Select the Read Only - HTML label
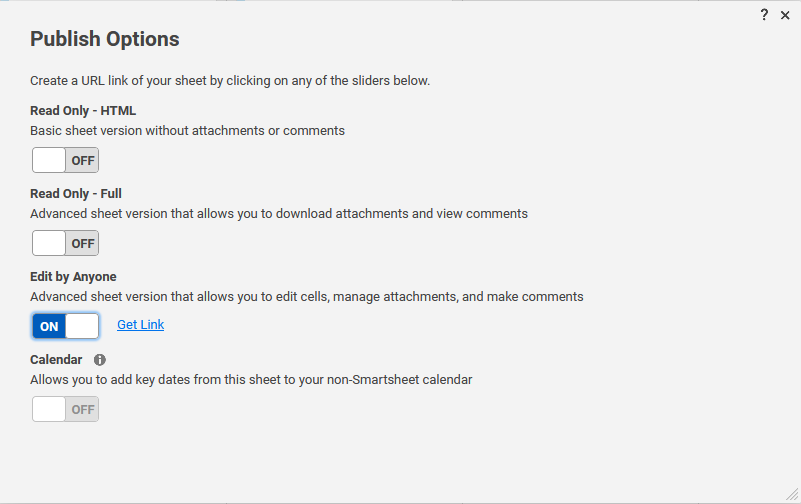The image size is (801, 504). click(83, 111)
